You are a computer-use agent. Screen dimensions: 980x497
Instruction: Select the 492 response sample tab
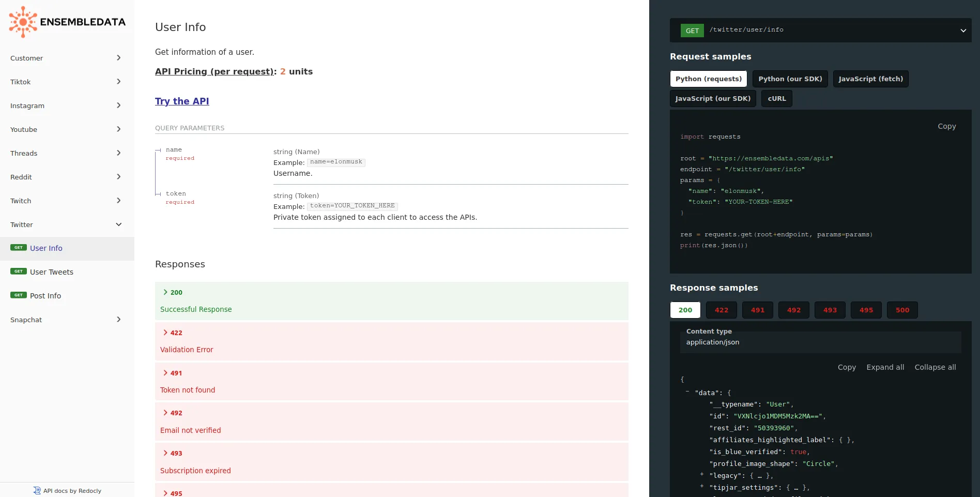click(794, 310)
